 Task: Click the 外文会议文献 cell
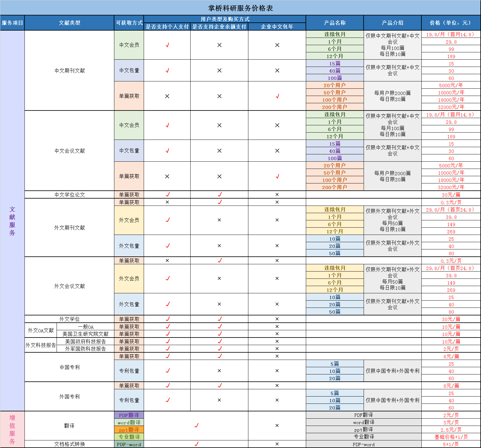69,286
